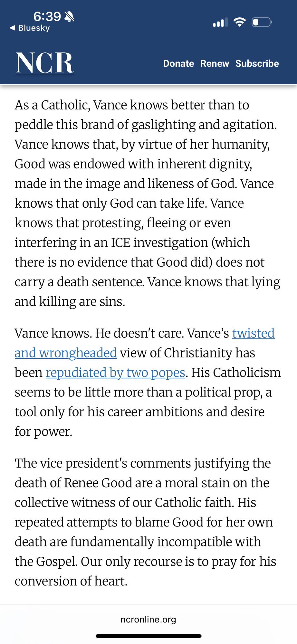The image size is (297, 644).
Task: Tap the silenced bell icon
Action: 69,16
